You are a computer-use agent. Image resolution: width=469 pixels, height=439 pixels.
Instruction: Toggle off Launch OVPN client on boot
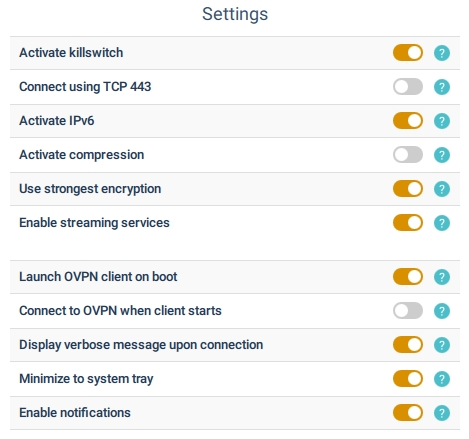(x=408, y=277)
